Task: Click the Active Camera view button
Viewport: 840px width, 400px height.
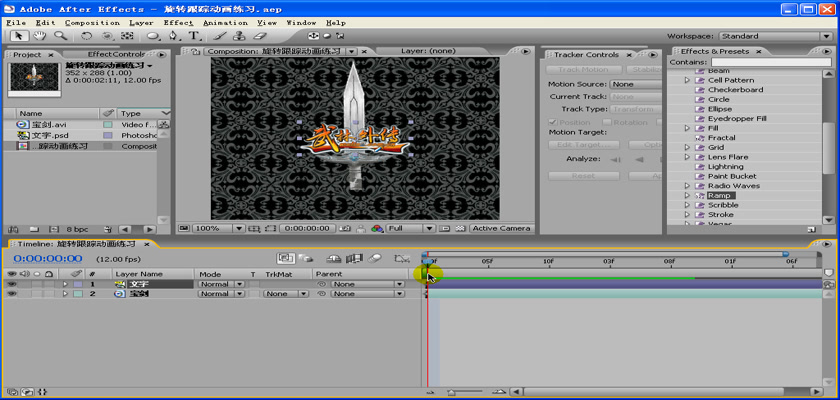Action: pos(500,228)
